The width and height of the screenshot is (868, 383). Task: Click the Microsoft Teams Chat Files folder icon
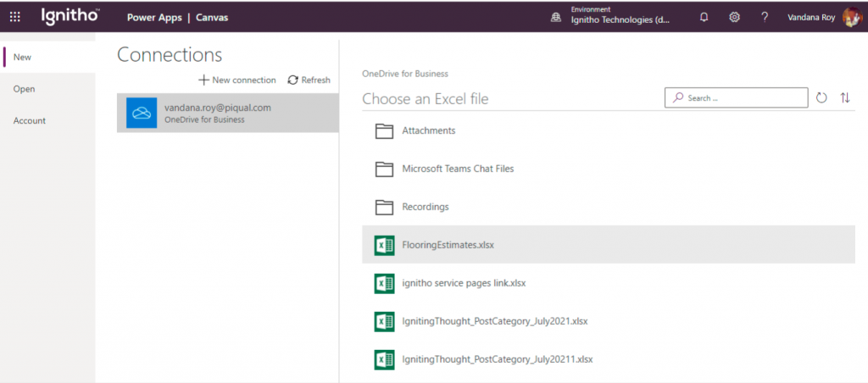point(384,169)
